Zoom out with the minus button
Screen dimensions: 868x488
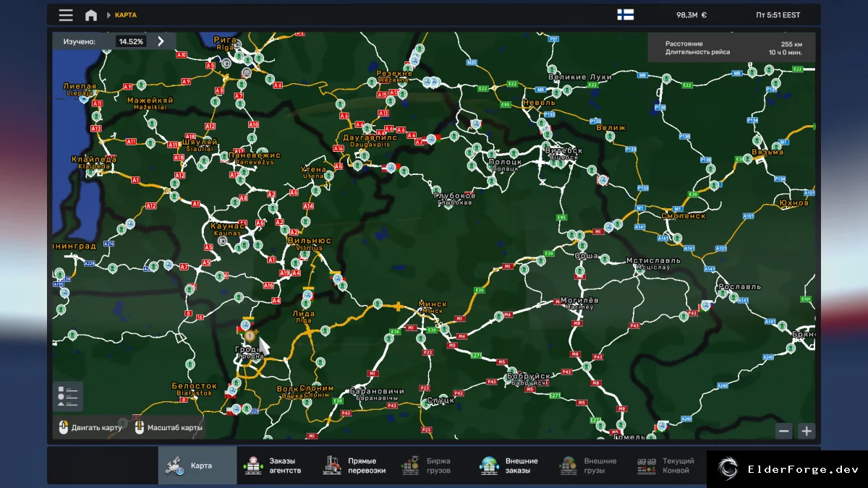[x=783, y=431]
